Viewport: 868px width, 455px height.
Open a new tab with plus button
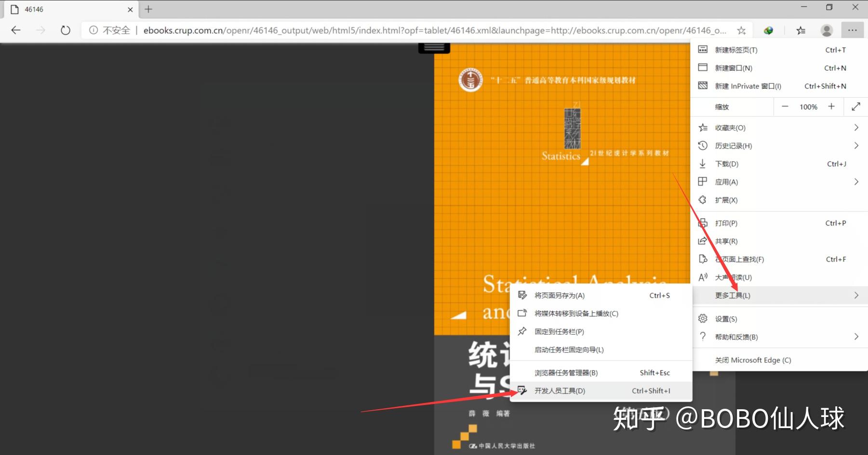[148, 9]
